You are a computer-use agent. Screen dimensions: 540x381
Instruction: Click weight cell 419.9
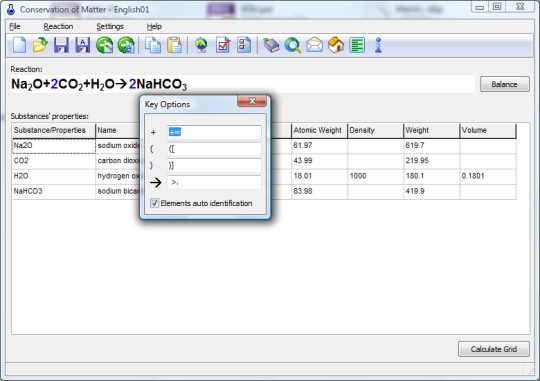pos(432,191)
